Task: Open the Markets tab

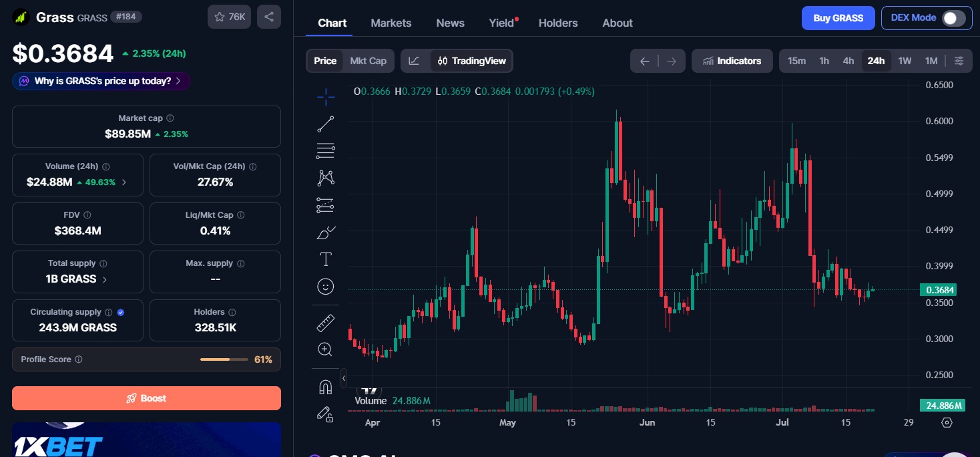Action: [391, 23]
